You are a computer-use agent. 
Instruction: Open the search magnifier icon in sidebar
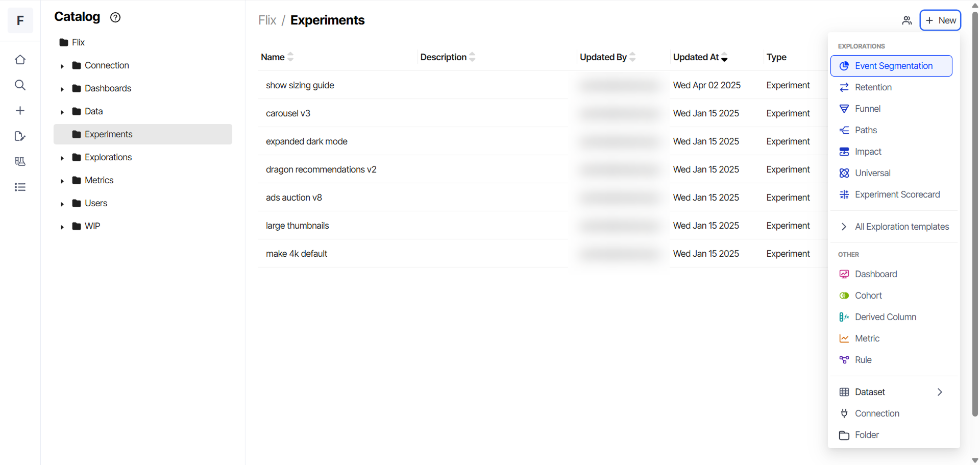click(20, 85)
